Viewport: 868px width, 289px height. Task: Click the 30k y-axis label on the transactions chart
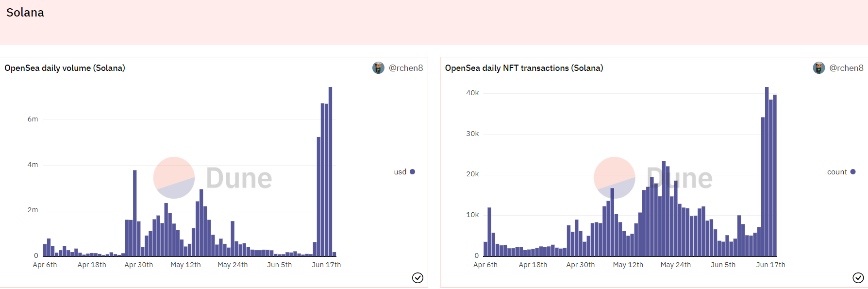point(472,134)
